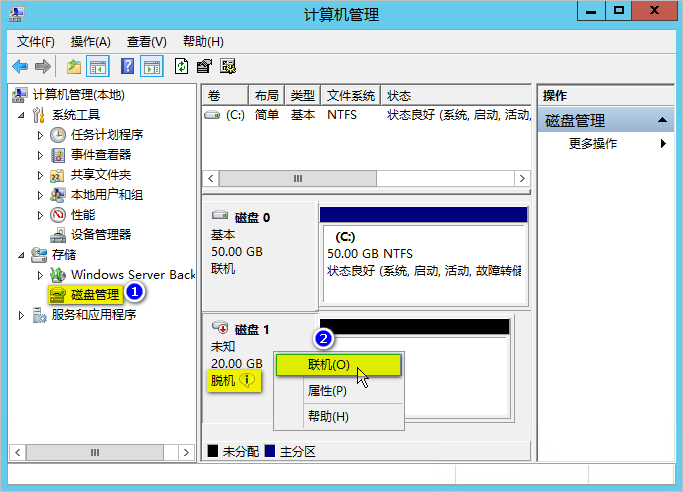Select the Local Users and Groups icon
Image resolution: width=683 pixels, height=492 pixels.
click(x=57, y=195)
